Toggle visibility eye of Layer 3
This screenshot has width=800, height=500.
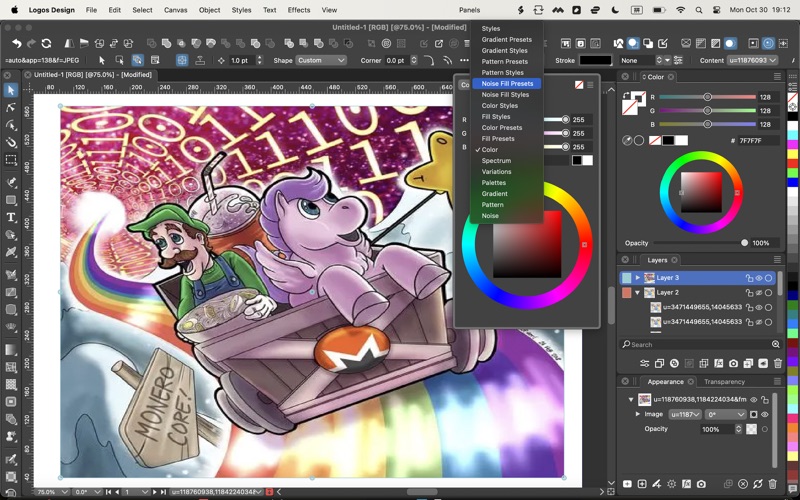click(759, 278)
